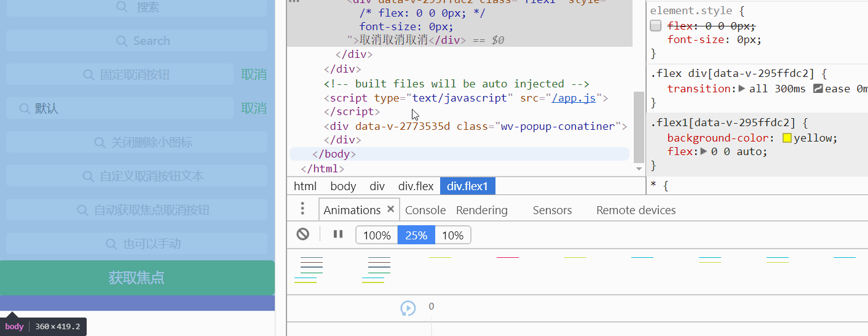Click magnifier icon in 搜索 search bar

(x=122, y=7)
